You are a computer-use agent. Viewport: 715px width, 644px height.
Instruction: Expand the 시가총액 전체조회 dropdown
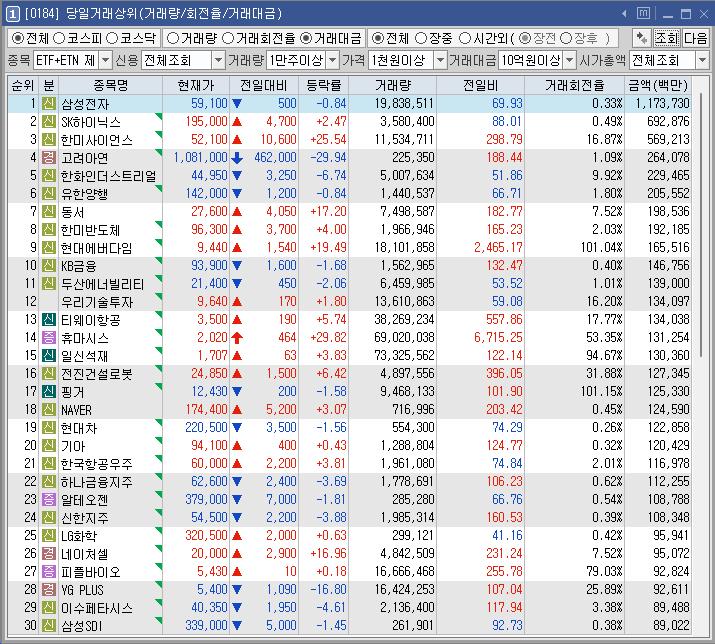coord(703,60)
